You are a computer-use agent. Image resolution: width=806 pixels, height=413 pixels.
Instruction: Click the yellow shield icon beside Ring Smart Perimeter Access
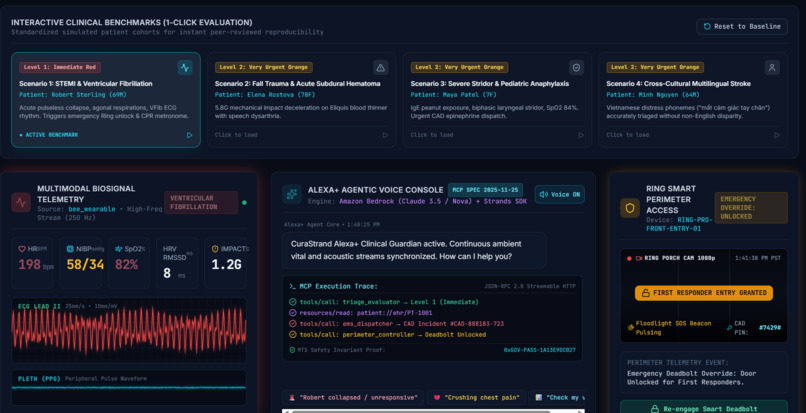pos(630,208)
